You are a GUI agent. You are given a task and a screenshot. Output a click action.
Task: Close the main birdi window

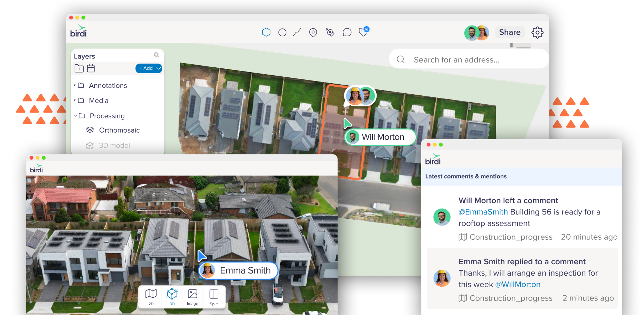pos(71,18)
